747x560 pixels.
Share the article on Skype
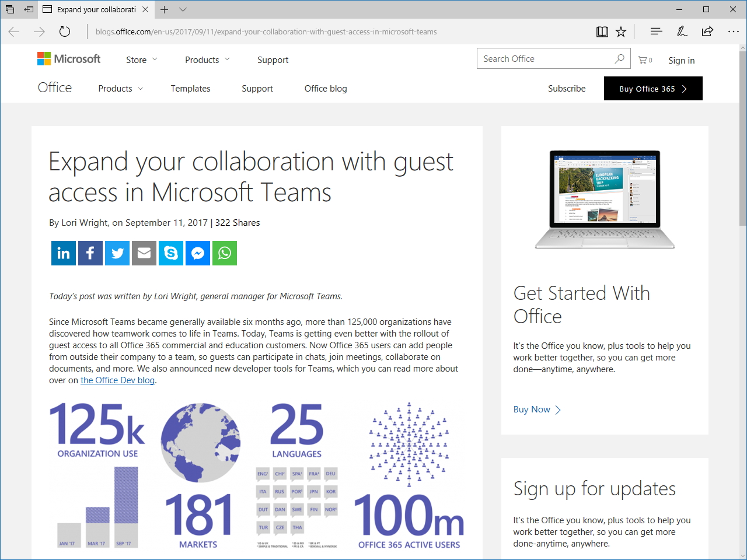click(170, 253)
